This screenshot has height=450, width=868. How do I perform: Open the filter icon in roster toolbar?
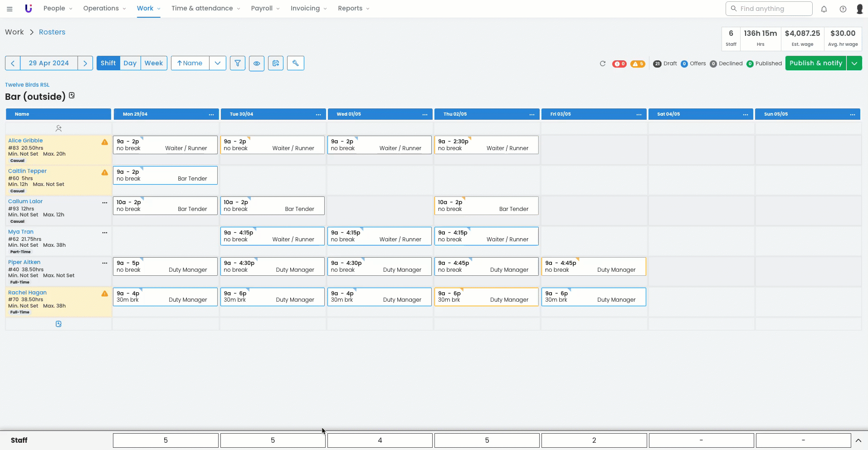pyautogui.click(x=237, y=63)
